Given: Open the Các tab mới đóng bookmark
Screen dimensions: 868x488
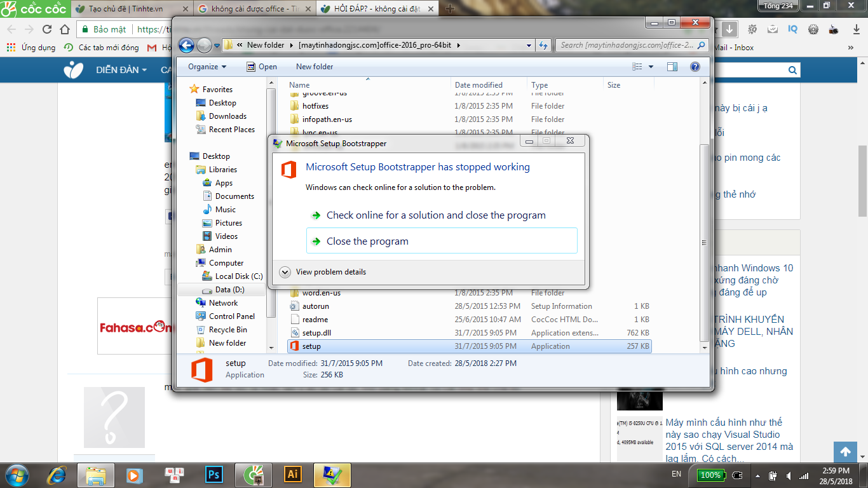Looking at the screenshot, I should [101, 48].
